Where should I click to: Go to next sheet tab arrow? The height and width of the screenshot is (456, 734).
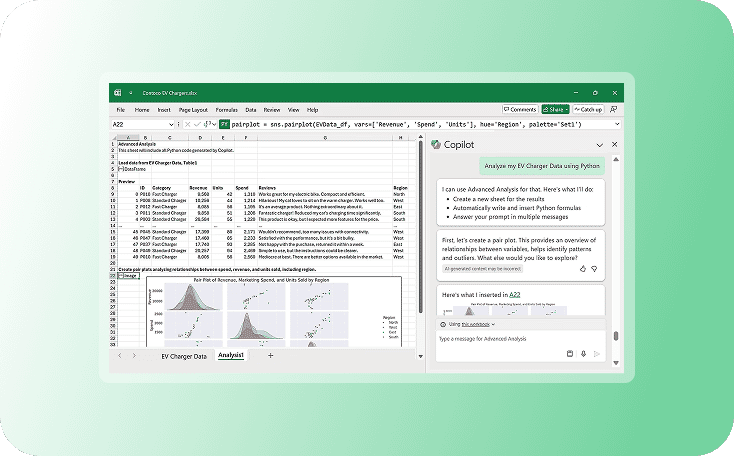tap(134, 355)
